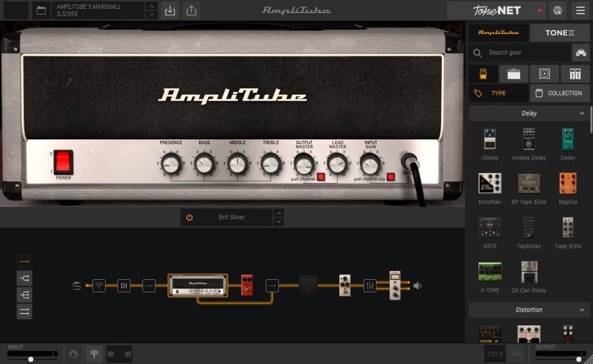The height and width of the screenshot is (364, 593).
Task: Click the TREBLE knob
Action: click(x=271, y=164)
